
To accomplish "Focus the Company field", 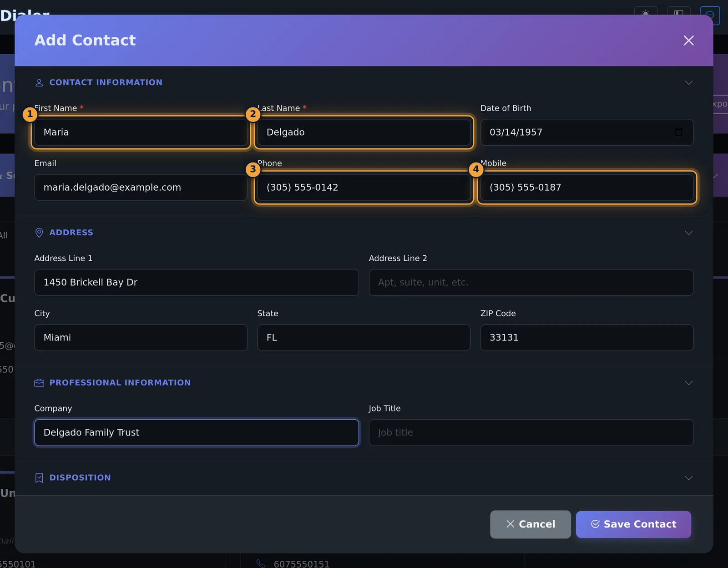I will click(x=197, y=433).
